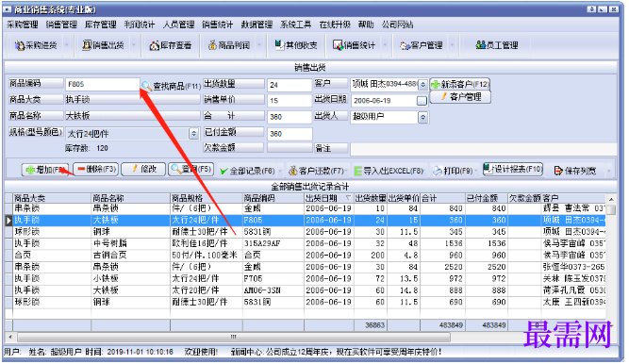Expand the 出货人 dropdown
This screenshot has width=629, height=364.
pyautogui.click(x=422, y=117)
